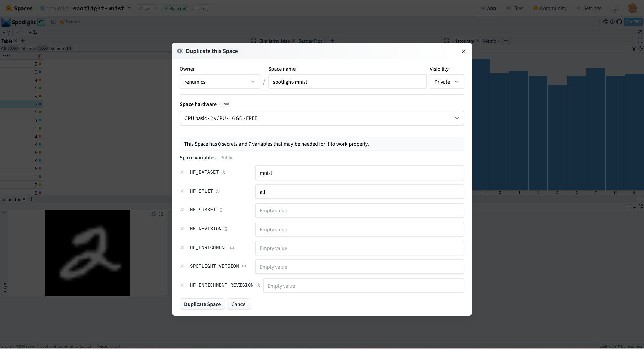Click the Duplicate Space button

click(202, 304)
